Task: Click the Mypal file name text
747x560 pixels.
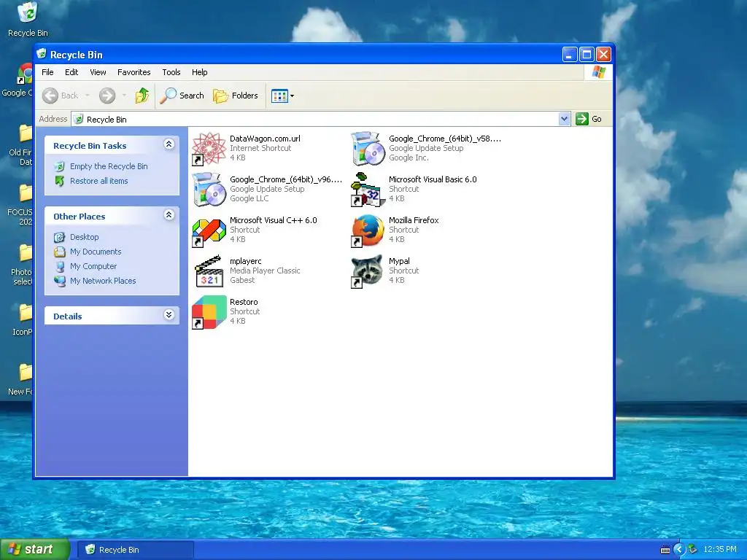Action: tap(399, 262)
